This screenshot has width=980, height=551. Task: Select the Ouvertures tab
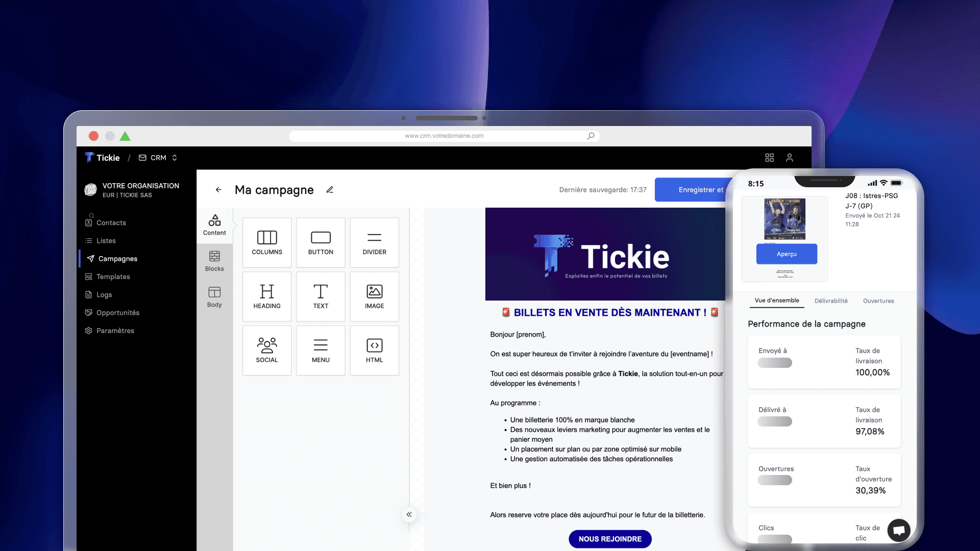[x=878, y=301]
